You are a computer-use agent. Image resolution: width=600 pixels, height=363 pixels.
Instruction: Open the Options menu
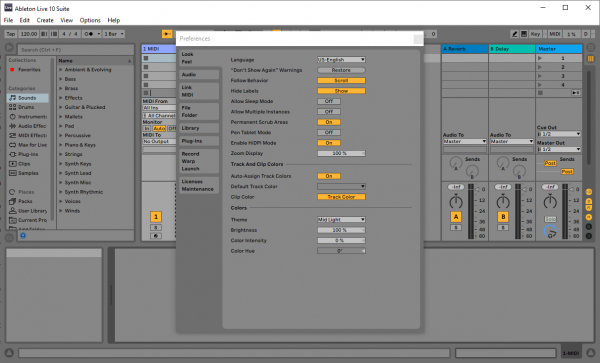coord(90,20)
